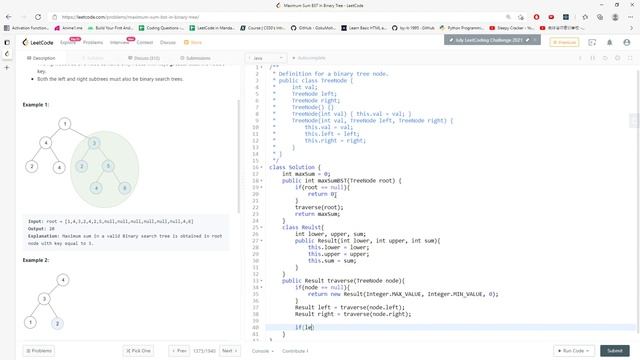This screenshot has width=640, height=360.
Task: Select the LeetCode tab in vertical tab strip
Action: tap(7, 54)
